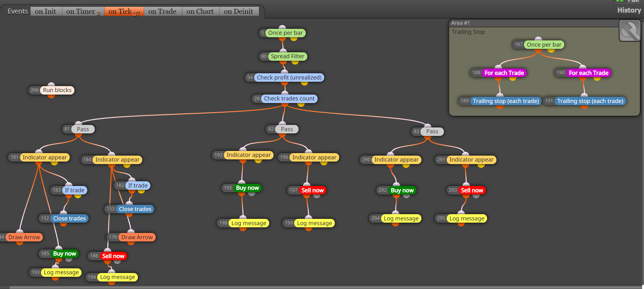Select Log message block 295
Viewport: 644px width, 289px height.
pyautogui.click(x=467, y=219)
